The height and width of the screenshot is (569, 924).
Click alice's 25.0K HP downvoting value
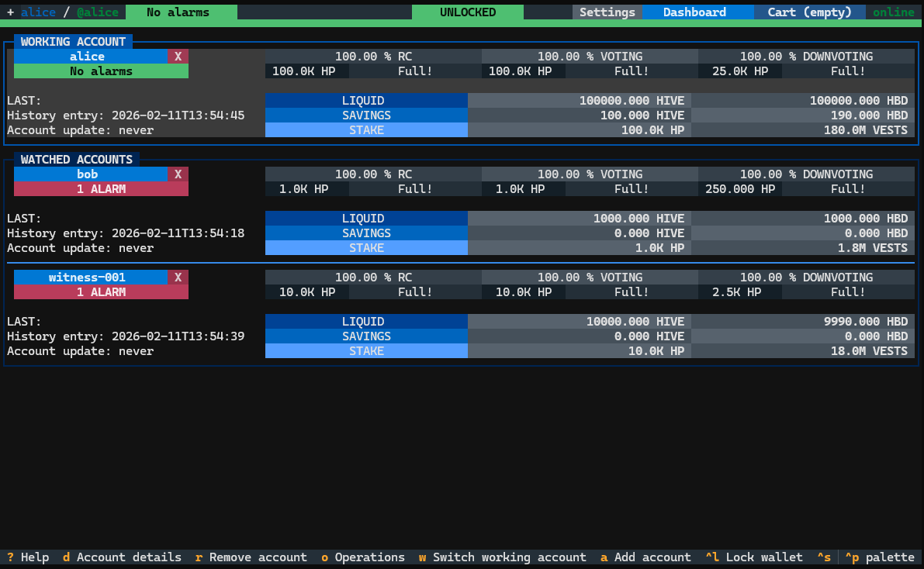[740, 71]
